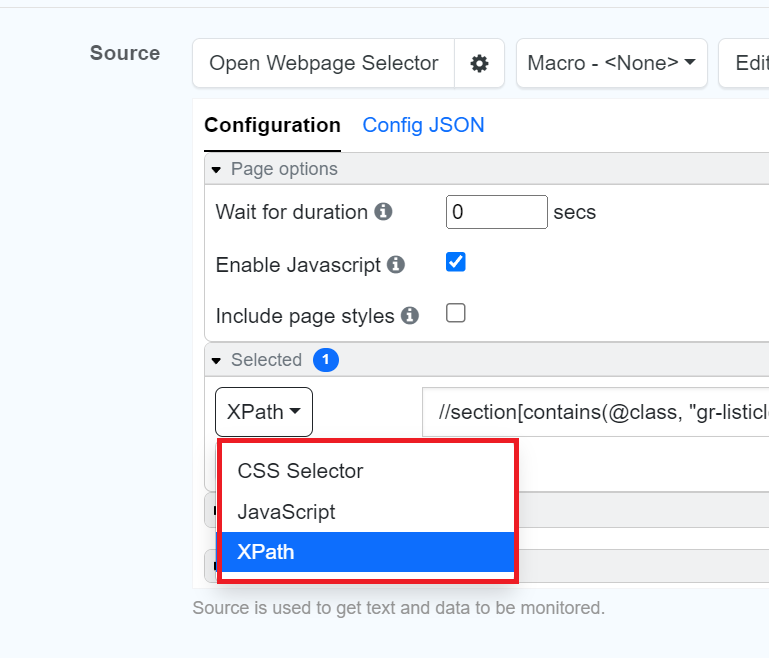Choose CSS Selector from the dropdown list

(300, 471)
